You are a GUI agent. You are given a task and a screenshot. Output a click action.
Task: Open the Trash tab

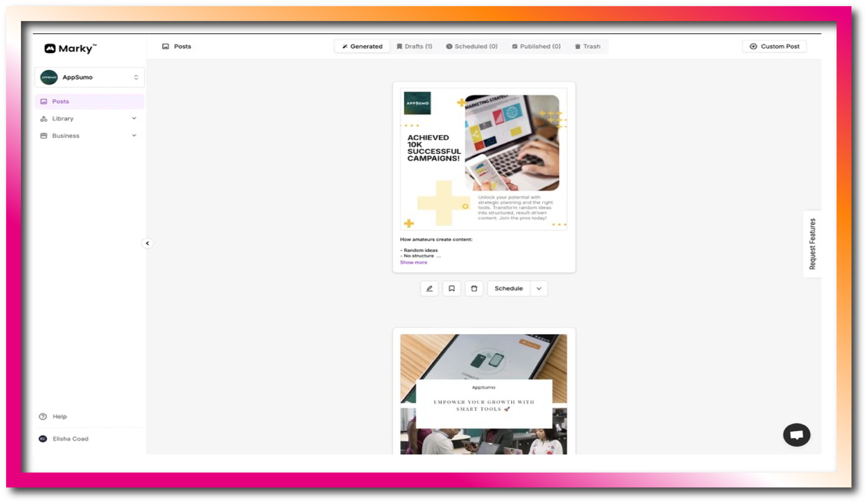pyautogui.click(x=588, y=46)
